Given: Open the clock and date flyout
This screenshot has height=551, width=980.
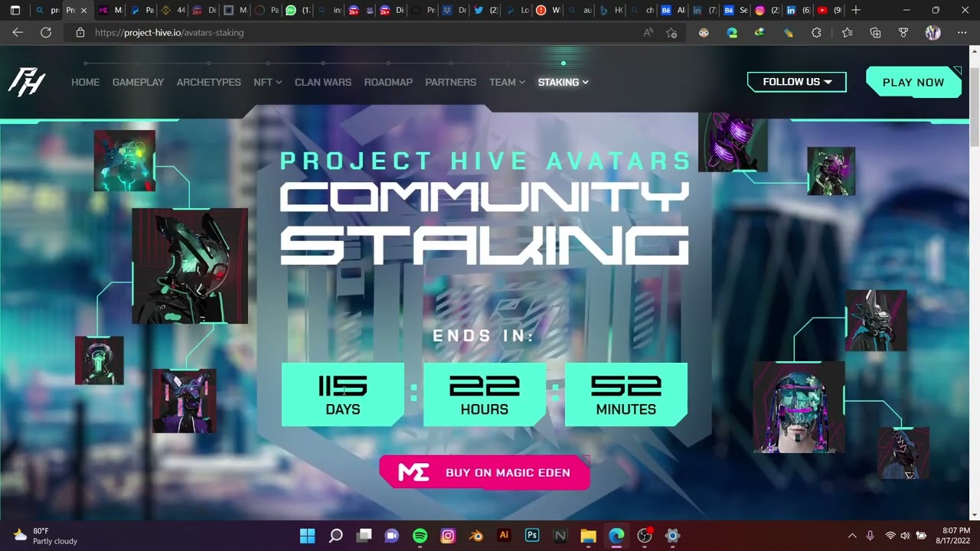Looking at the screenshot, I should [x=953, y=536].
